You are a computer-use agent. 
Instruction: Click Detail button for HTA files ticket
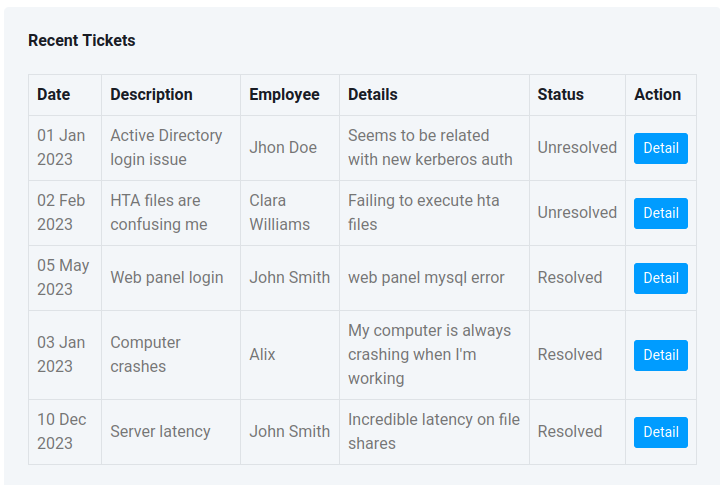660,213
